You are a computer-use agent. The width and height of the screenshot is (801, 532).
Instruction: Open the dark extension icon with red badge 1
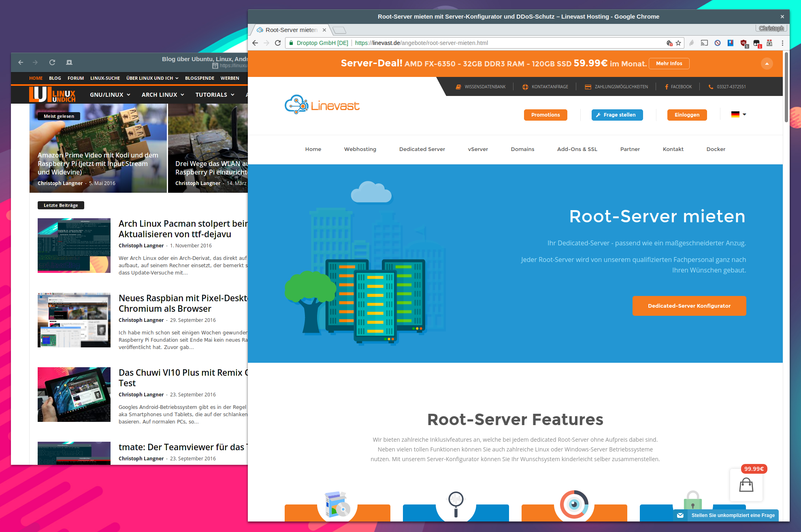point(757,43)
